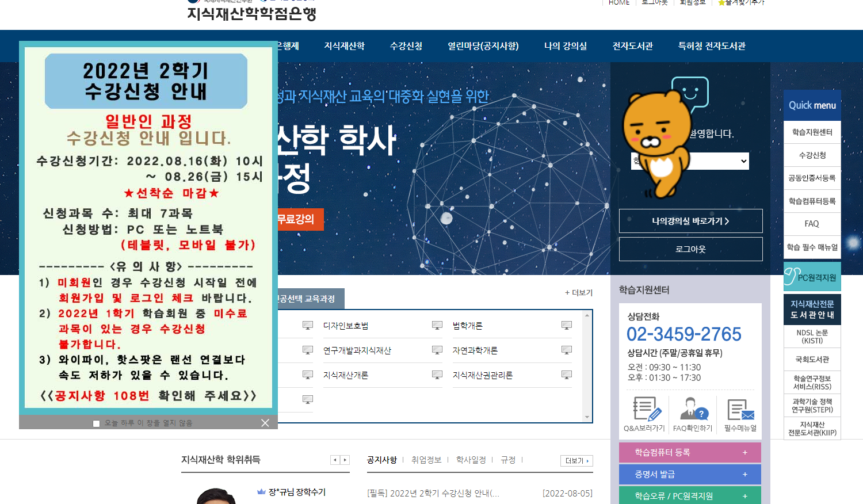Open the 필수메뉴얼 manual icon

(x=739, y=409)
